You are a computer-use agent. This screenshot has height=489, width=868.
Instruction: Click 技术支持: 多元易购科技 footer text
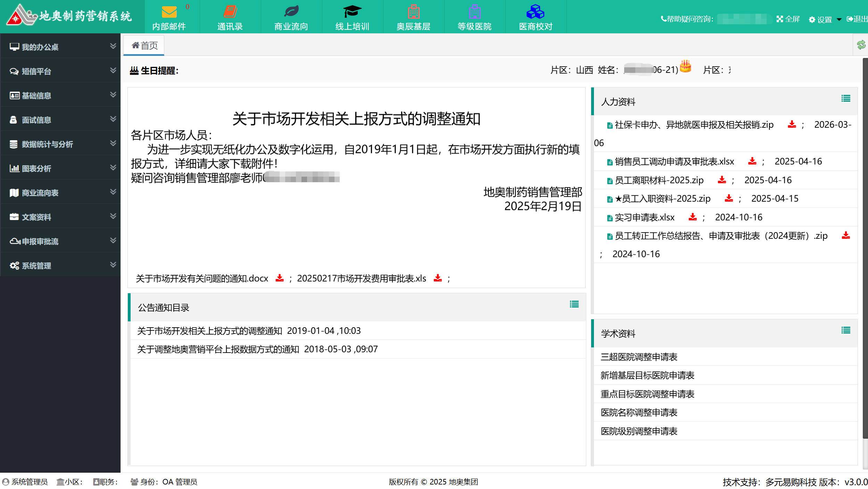[769, 482]
